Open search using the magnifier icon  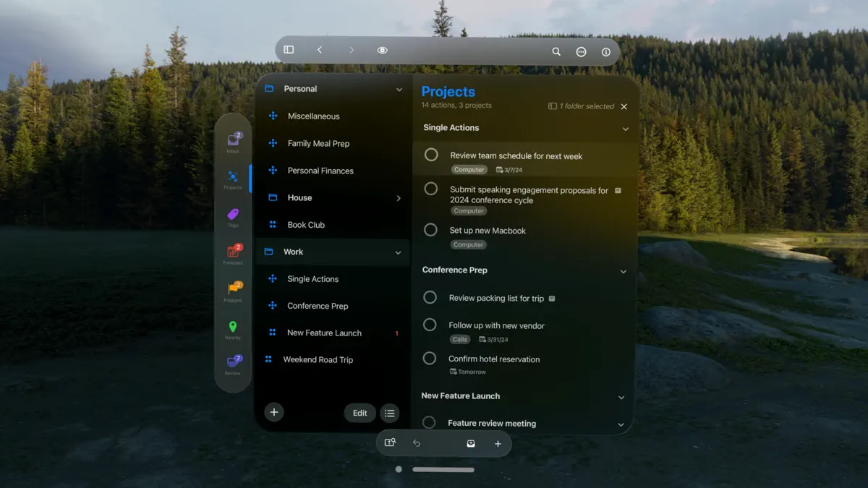556,51
